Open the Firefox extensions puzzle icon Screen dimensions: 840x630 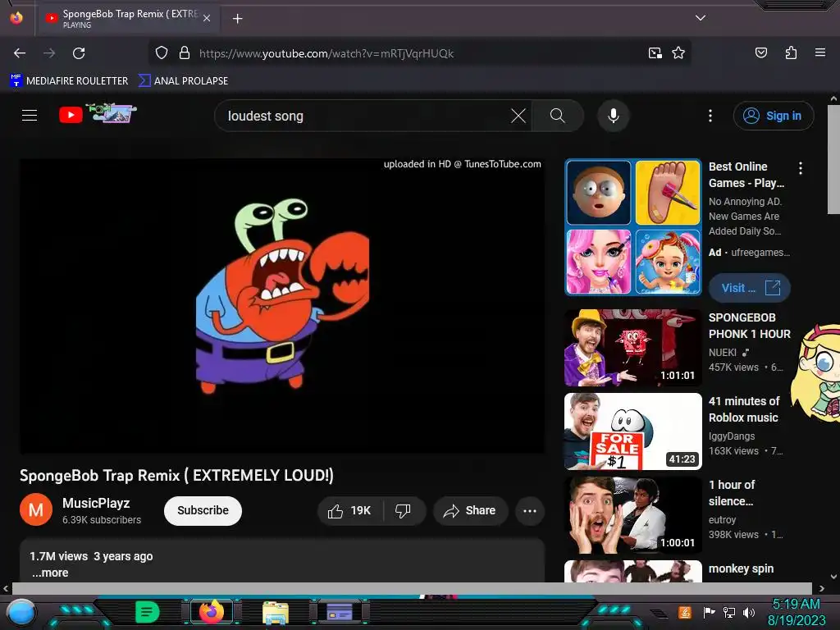click(791, 52)
